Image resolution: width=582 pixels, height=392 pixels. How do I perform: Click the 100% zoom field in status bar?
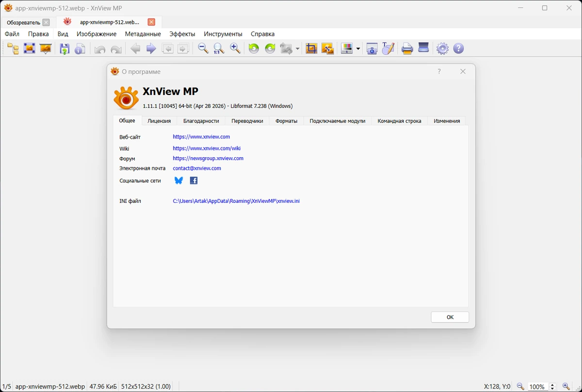tap(538, 387)
